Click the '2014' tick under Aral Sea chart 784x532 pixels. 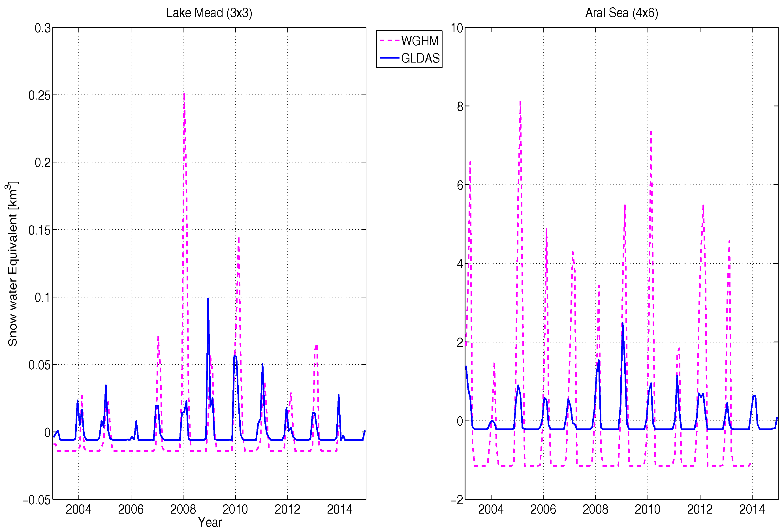[x=752, y=509]
